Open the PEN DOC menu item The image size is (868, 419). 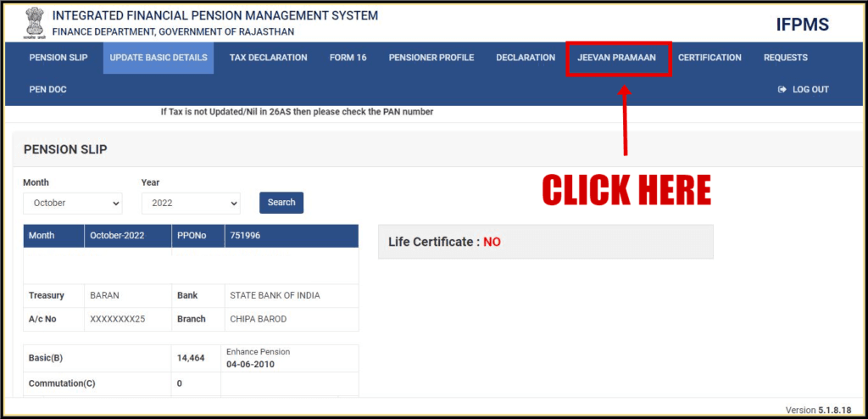click(x=47, y=89)
